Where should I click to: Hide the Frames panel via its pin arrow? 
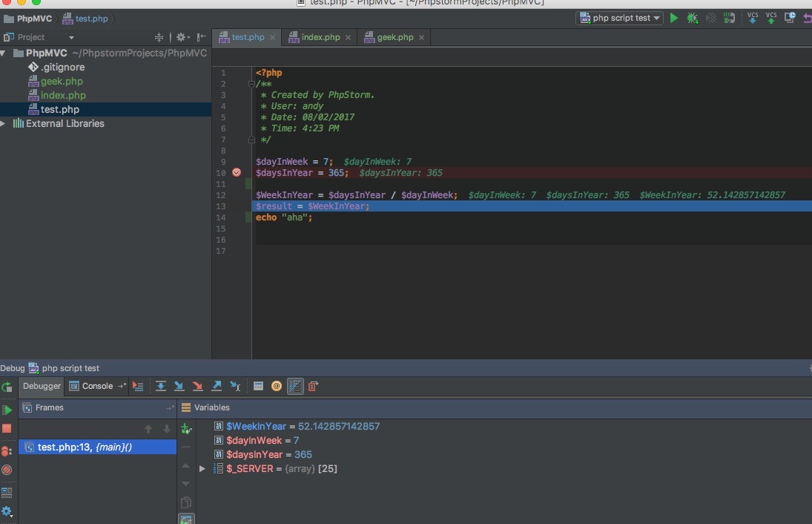click(x=170, y=408)
